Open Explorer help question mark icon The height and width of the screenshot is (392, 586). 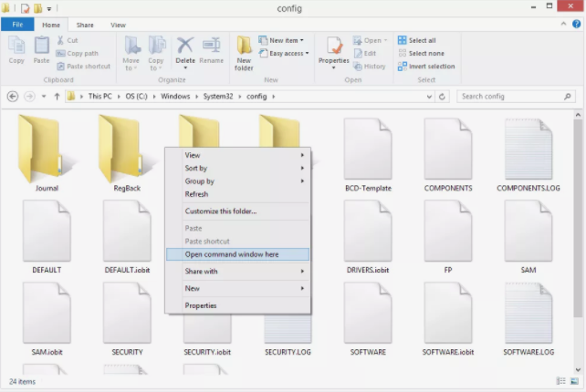point(576,25)
